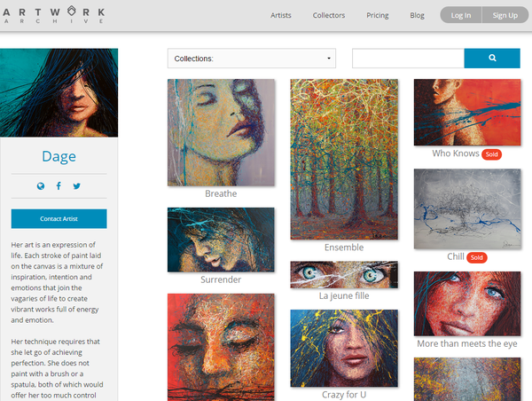Viewport: 532px width, 401px height.
Task: Open the More than meets the eye thumbnail
Action: point(467,304)
